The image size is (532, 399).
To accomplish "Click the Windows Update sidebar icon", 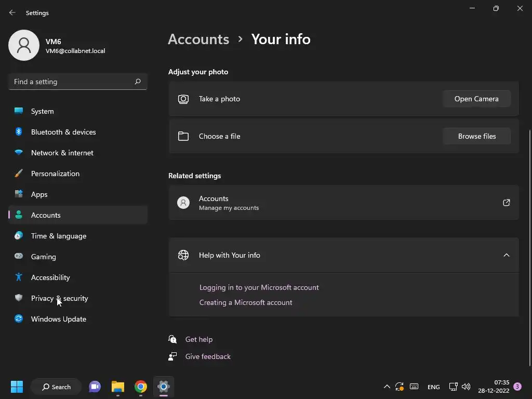I will pyautogui.click(x=19, y=319).
